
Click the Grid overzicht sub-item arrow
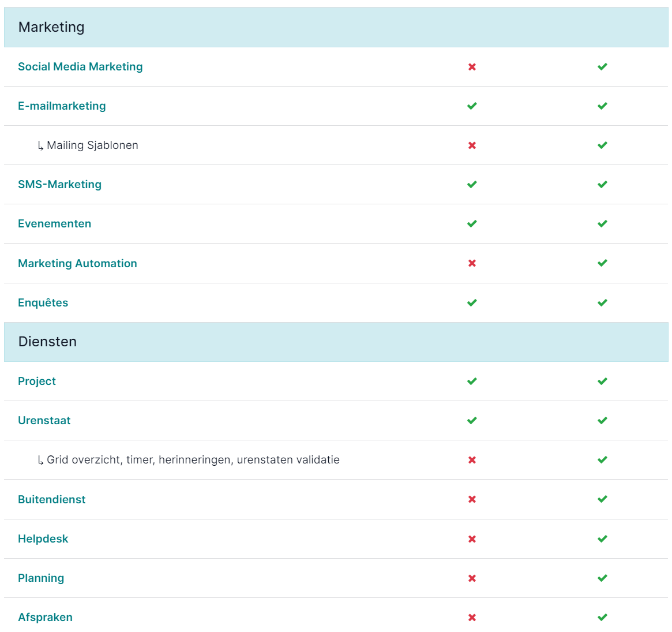tap(40, 461)
